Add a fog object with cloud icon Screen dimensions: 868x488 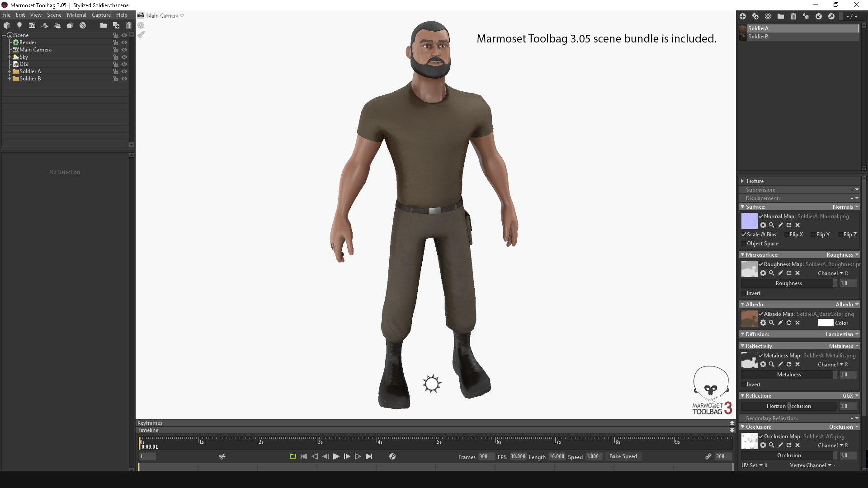click(57, 25)
